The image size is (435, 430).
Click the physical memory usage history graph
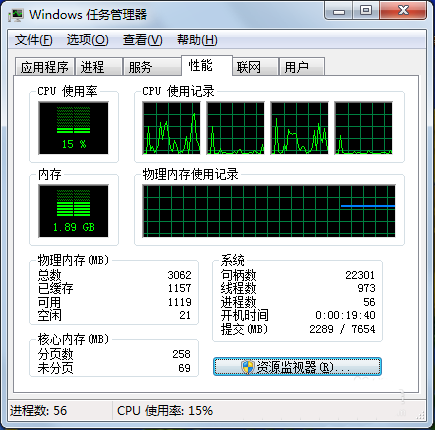point(269,211)
